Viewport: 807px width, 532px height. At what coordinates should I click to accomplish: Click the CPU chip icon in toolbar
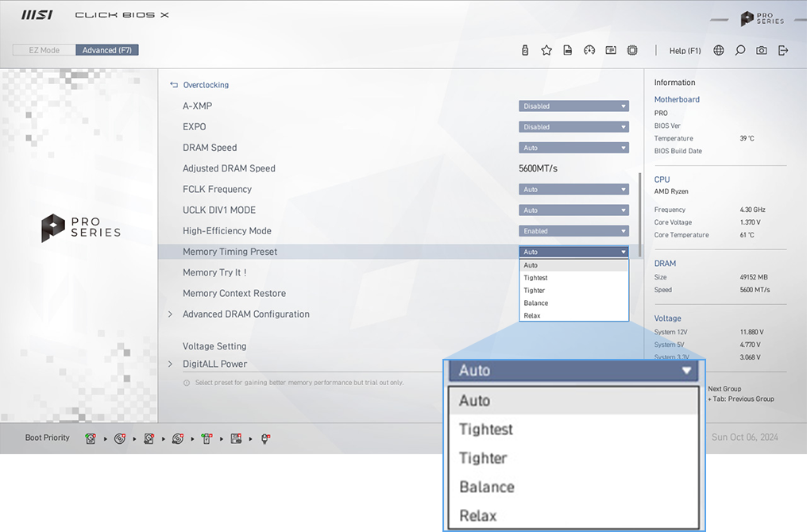point(632,50)
